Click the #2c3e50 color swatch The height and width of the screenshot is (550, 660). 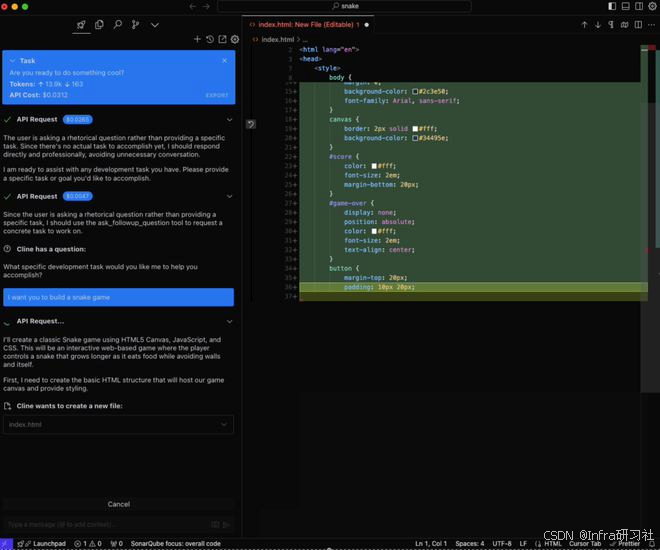point(415,91)
